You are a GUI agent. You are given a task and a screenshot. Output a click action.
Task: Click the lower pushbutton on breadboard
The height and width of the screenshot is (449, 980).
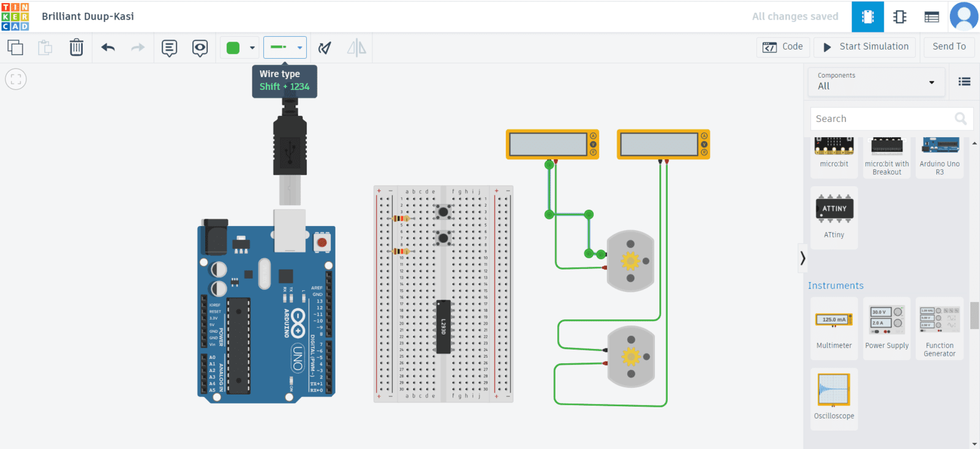coord(443,238)
